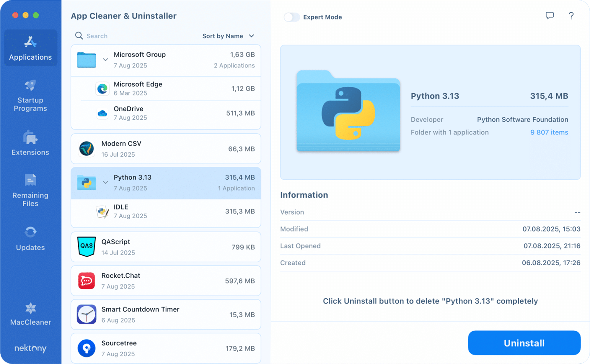The height and width of the screenshot is (364, 590).
Task: Click the Uninstall button
Action: click(x=524, y=343)
